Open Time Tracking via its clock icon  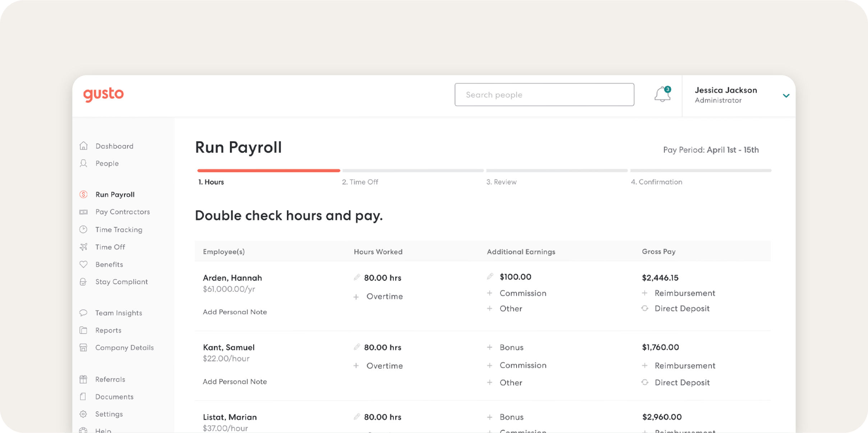pyautogui.click(x=84, y=229)
